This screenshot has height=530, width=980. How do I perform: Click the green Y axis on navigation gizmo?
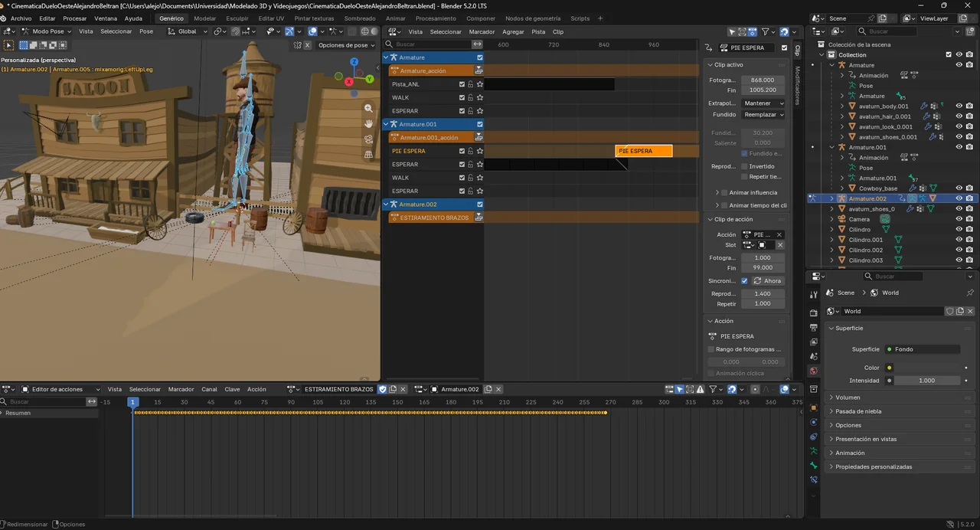(370, 79)
